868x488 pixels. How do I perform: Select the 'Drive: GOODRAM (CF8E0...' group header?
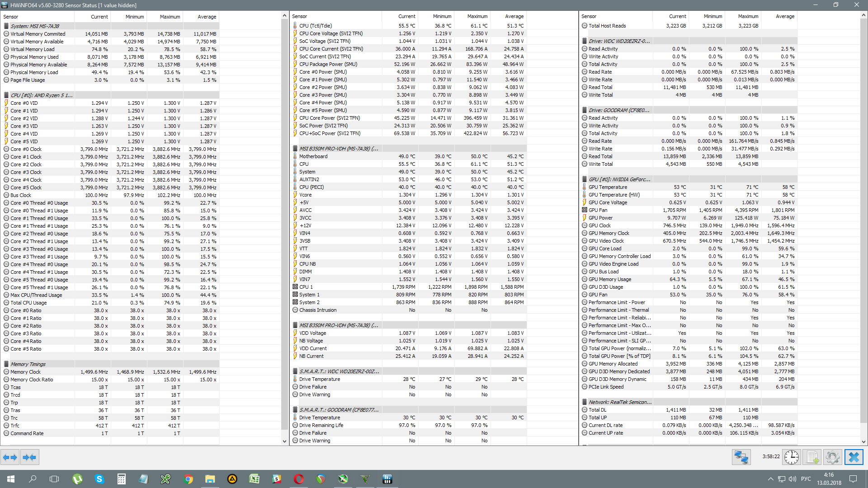coord(689,110)
